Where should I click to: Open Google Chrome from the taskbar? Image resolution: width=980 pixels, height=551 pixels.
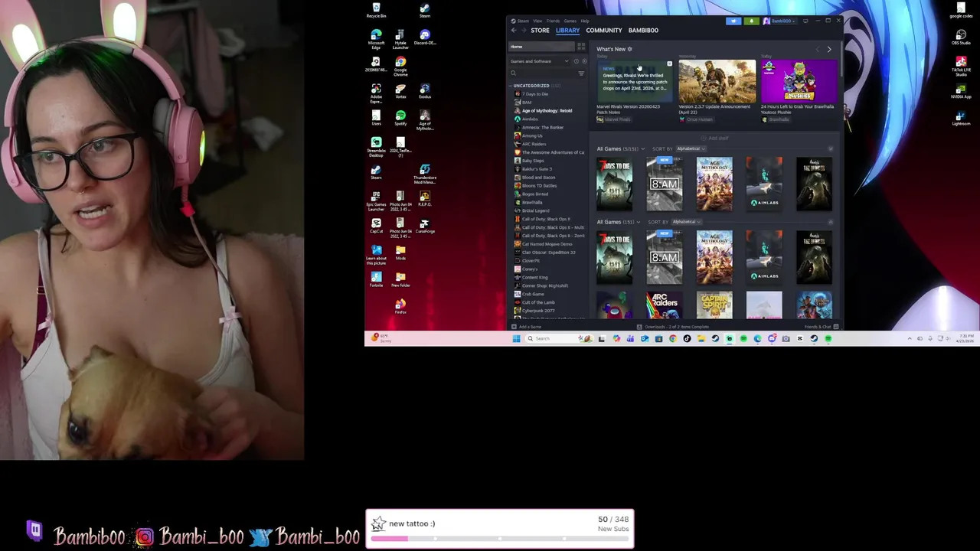tap(673, 338)
